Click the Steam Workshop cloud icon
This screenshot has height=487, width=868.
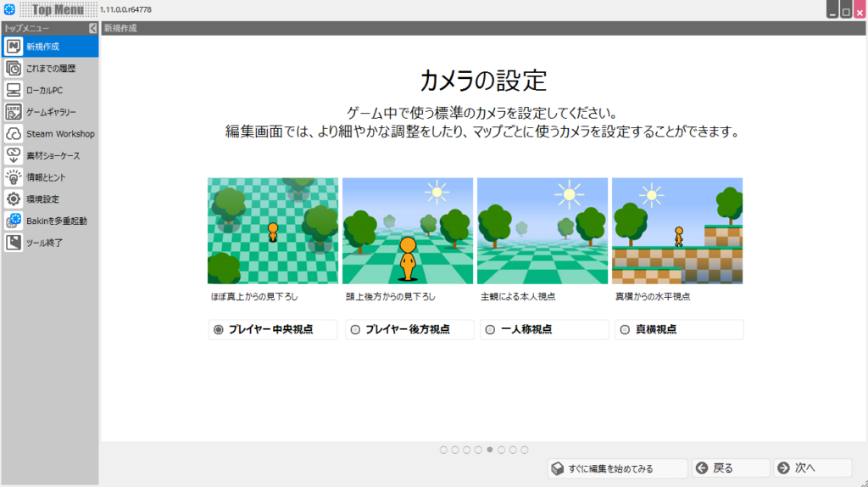click(x=14, y=134)
